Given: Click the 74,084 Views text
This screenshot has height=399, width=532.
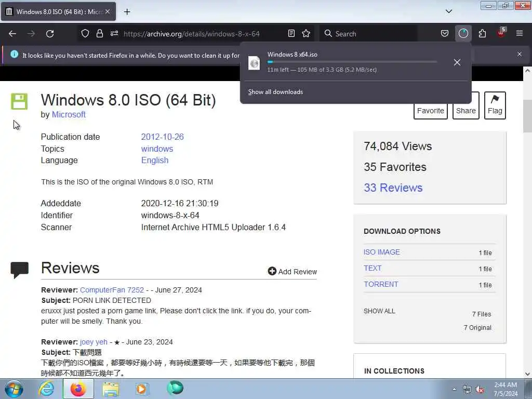Looking at the screenshot, I should [397, 146].
